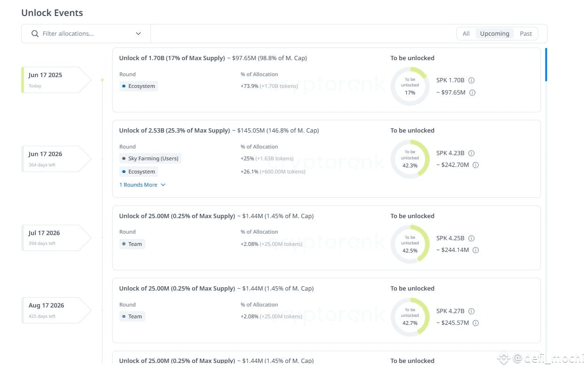Click 'Unlock of 2.53B (25.3% of Max Supply)' title
The width and height of the screenshot is (588, 370).
pos(174,131)
